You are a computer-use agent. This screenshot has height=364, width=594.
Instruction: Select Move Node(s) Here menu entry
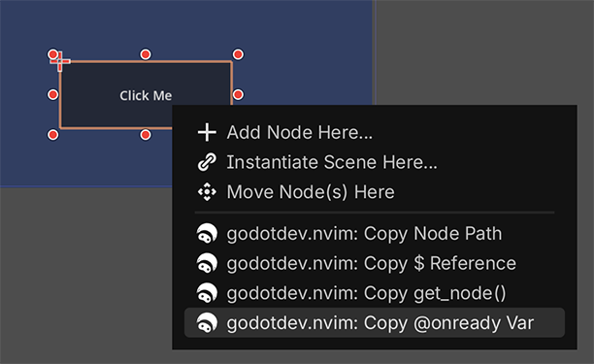(375, 191)
